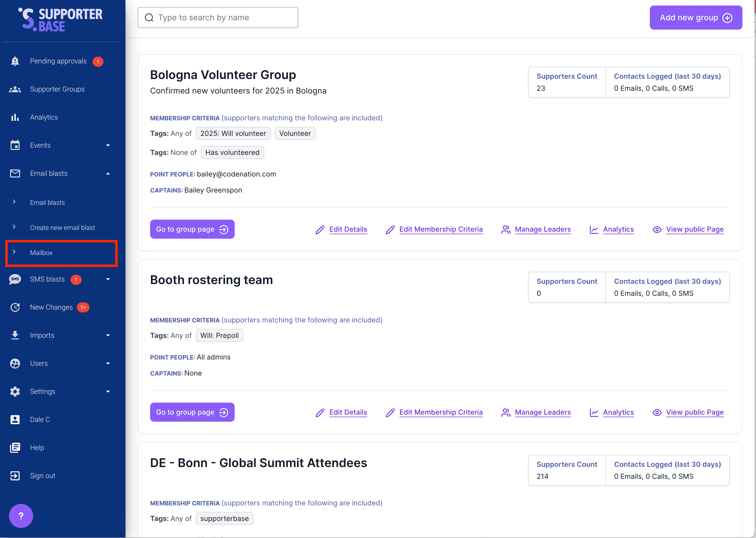Click the purple help question mark bubble
Screen dimensions: 756x538
21,516
